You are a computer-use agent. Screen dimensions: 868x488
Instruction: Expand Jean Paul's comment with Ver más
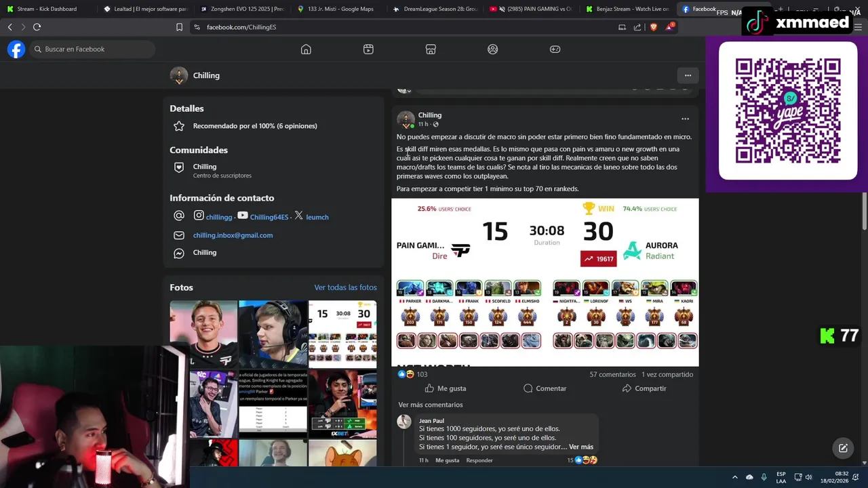[x=581, y=447]
